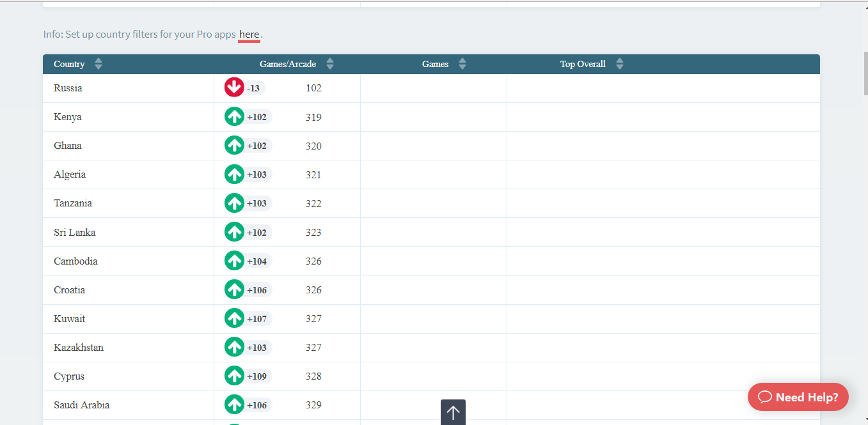This screenshot has height=425, width=868.
Task: Click the +109 rank change badge
Action: click(x=257, y=376)
